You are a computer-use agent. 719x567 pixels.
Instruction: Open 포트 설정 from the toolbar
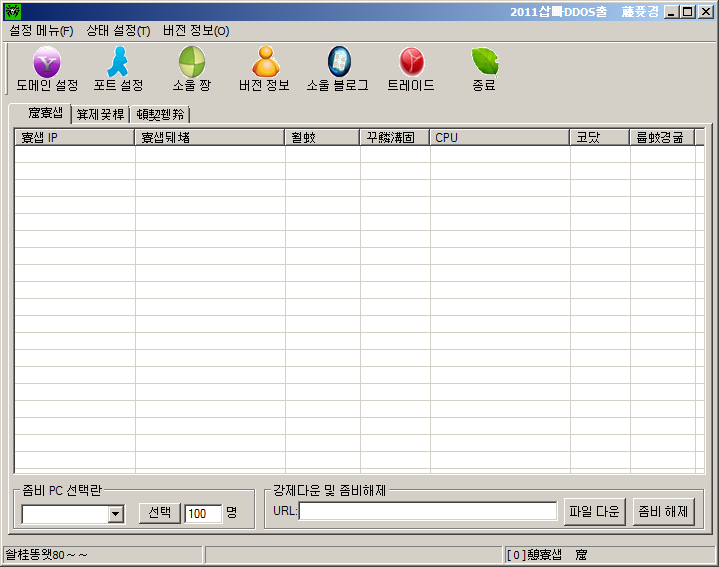click(118, 63)
